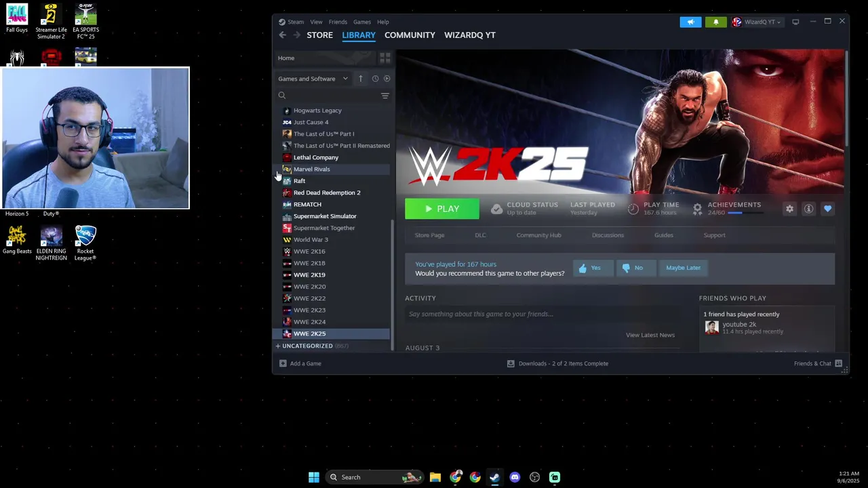Viewport: 868px width, 488px height.
Task: Select Supermarket Simulator in library list
Action: click(x=332, y=216)
